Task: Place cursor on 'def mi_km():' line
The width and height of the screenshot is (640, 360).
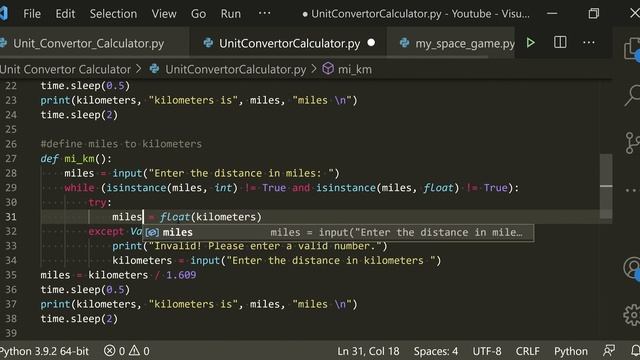Action: pos(76,158)
